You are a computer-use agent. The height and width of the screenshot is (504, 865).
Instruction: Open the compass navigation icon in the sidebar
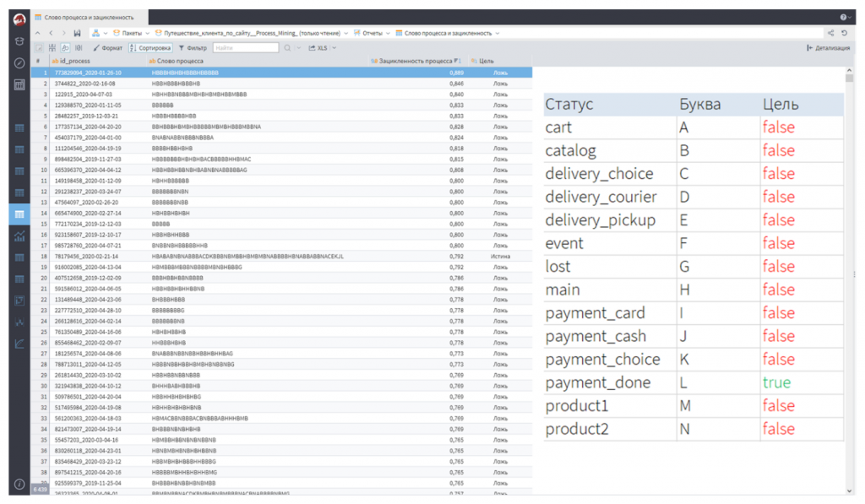pos(19,62)
